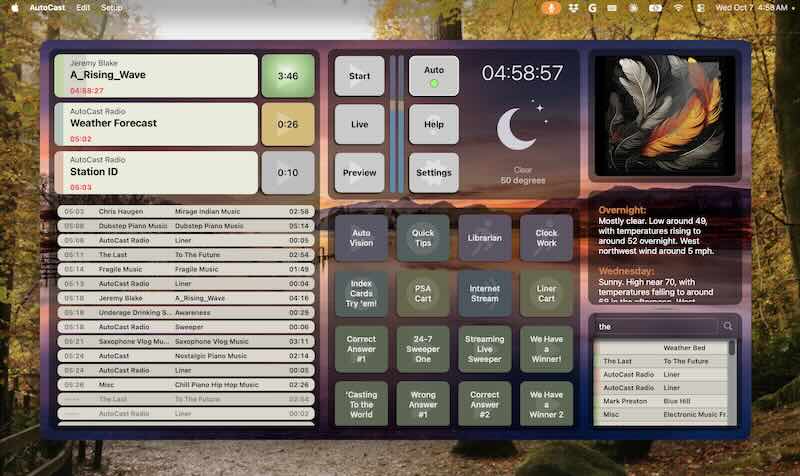
Task: Open Settings
Action: coord(434,173)
